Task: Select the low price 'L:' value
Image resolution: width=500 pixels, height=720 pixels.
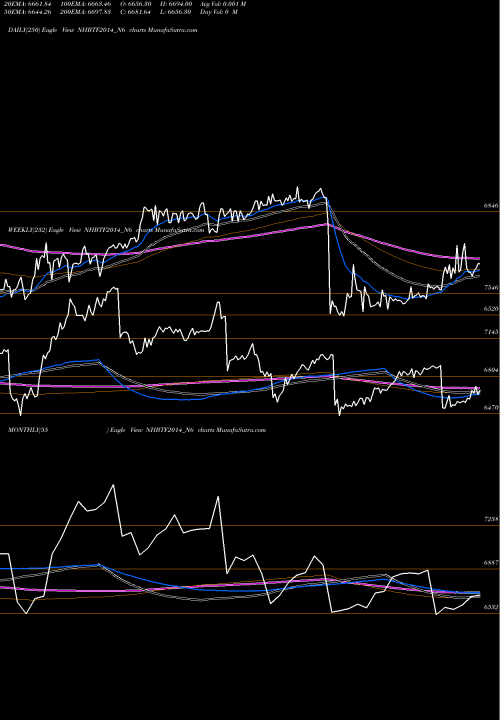Action: (x=175, y=12)
